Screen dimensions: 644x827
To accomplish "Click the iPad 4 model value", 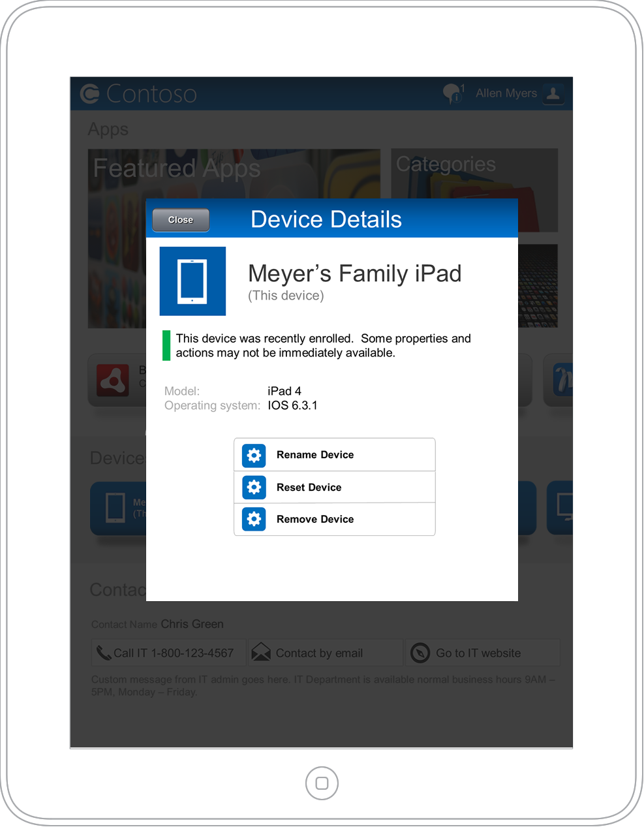I will pyautogui.click(x=284, y=391).
